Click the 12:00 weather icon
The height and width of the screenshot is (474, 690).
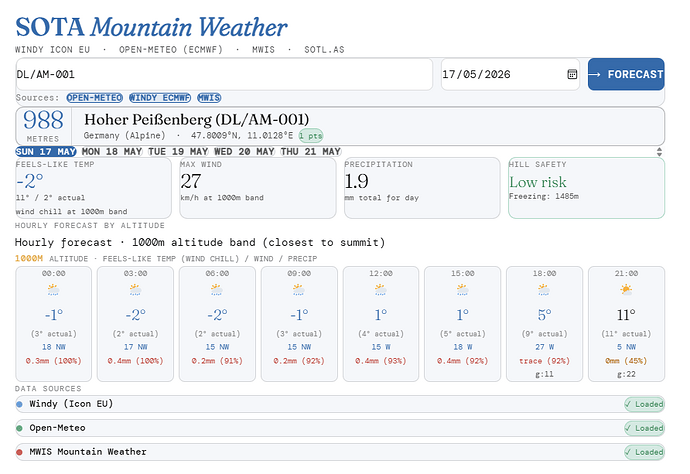click(x=381, y=290)
